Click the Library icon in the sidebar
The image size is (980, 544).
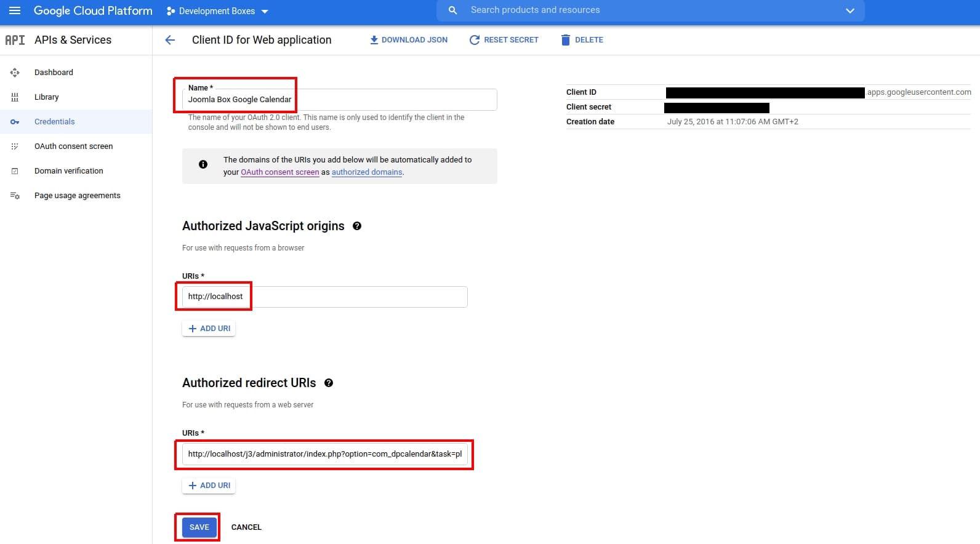click(15, 97)
